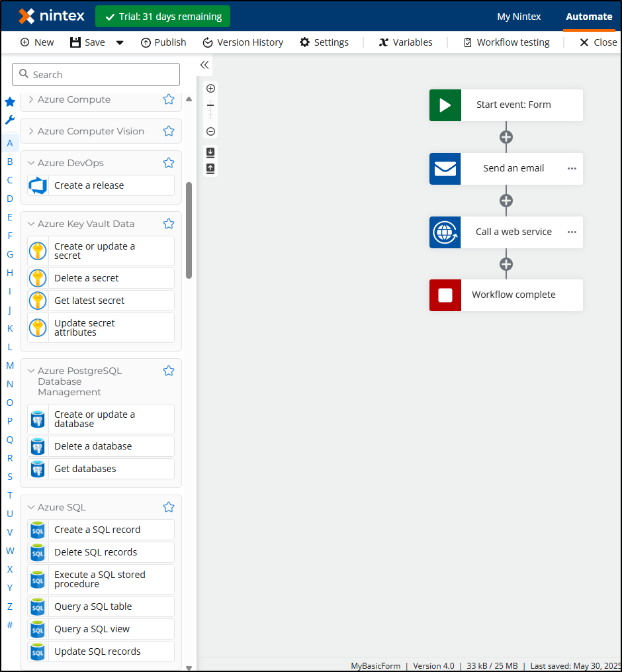
Task: Zoom out on the canvas
Action: click(210, 131)
